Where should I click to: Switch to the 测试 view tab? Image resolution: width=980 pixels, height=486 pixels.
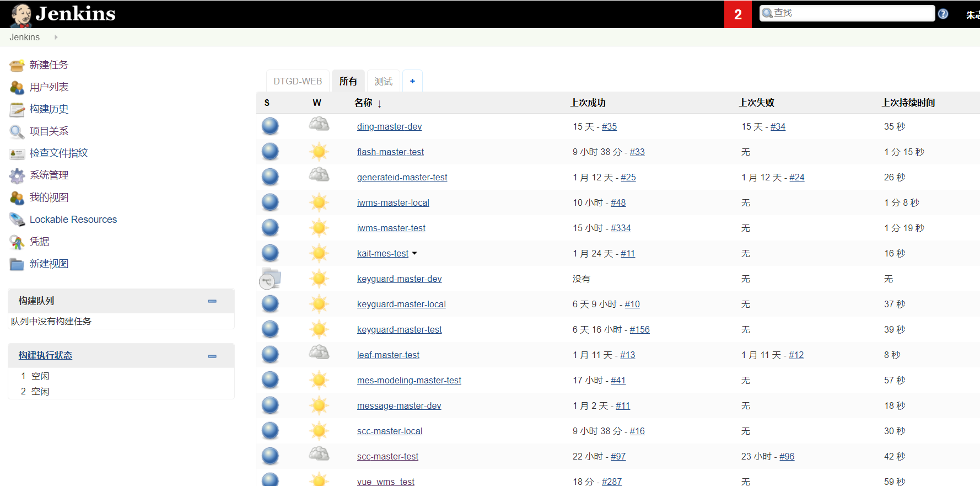tap(384, 81)
